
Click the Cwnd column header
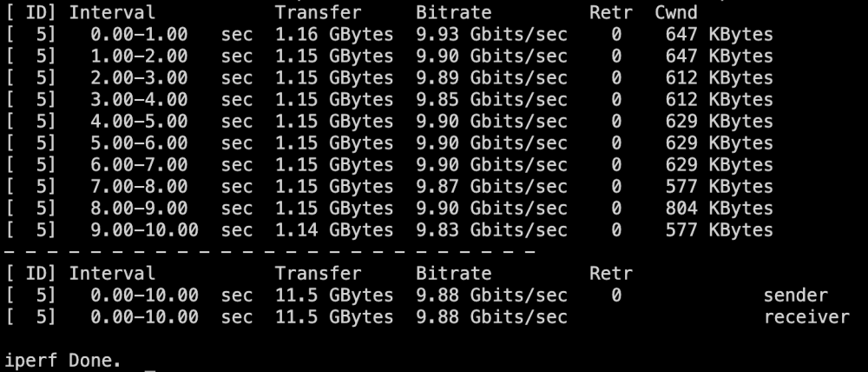pos(676,13)
